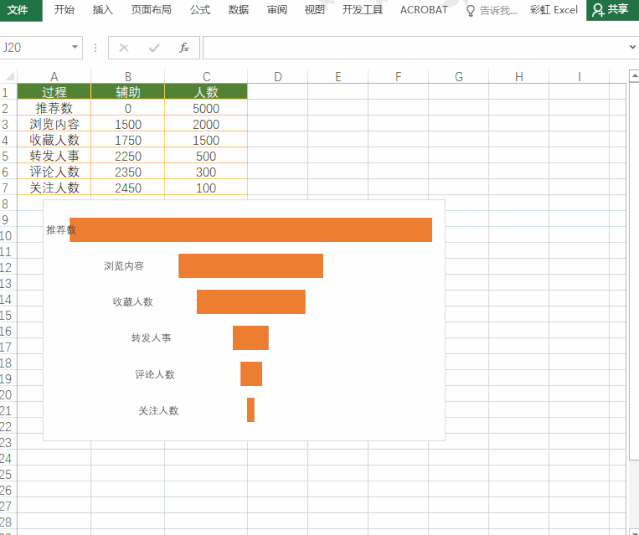Click cell with value 5000
Viewport: 639px width, 535px height.
[206, 108]
